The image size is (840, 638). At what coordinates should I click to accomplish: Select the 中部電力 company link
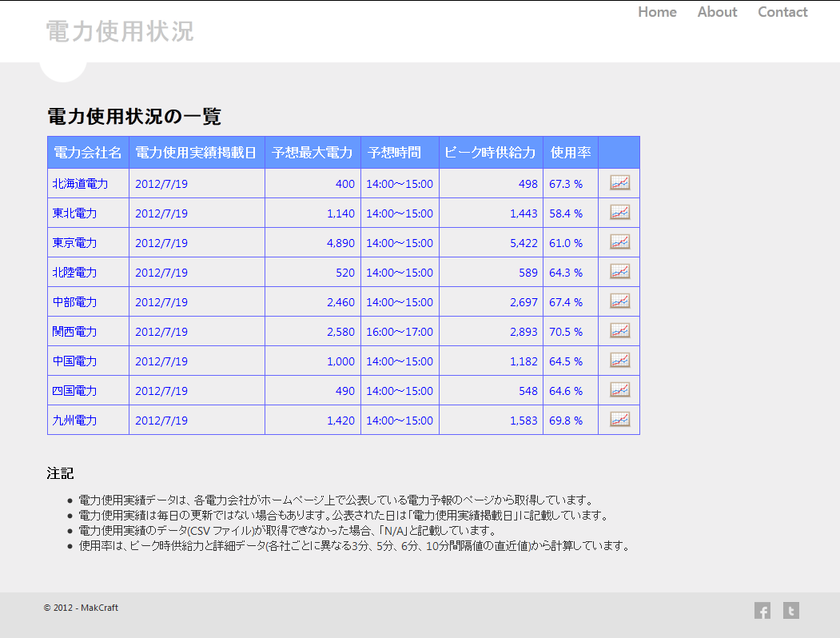[x=74, y=302]
